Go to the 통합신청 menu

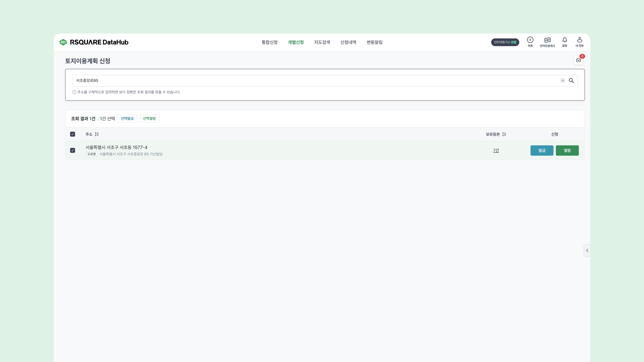269,42
